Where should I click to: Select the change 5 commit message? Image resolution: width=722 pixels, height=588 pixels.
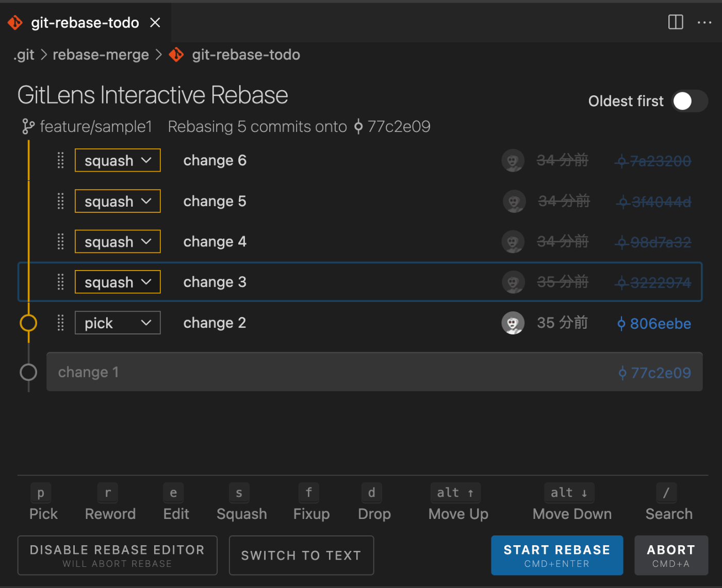215,201
